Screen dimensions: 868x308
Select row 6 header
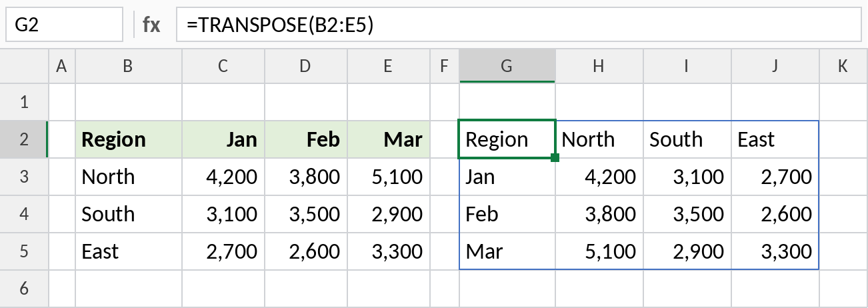[x=25, y=289]
